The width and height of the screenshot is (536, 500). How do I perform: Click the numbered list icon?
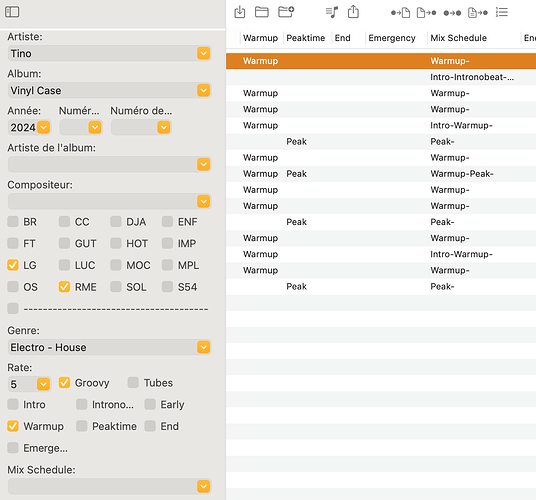pyautogui.click(x=502, y=13)
